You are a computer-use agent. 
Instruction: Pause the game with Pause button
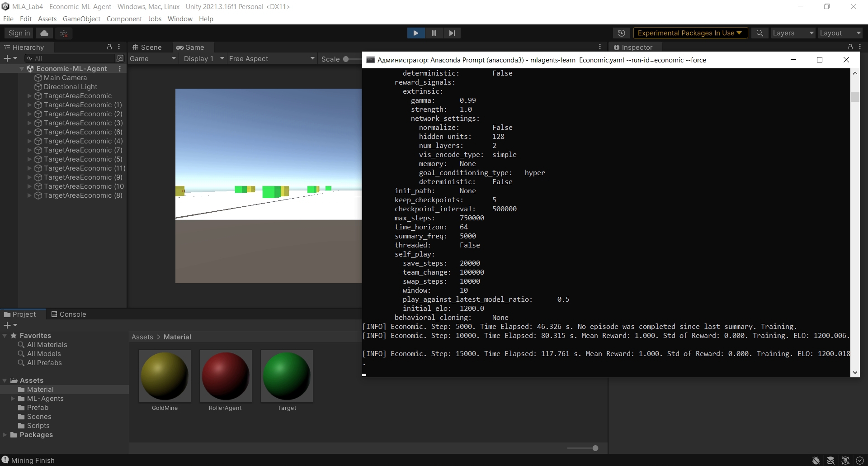point(434,33)
